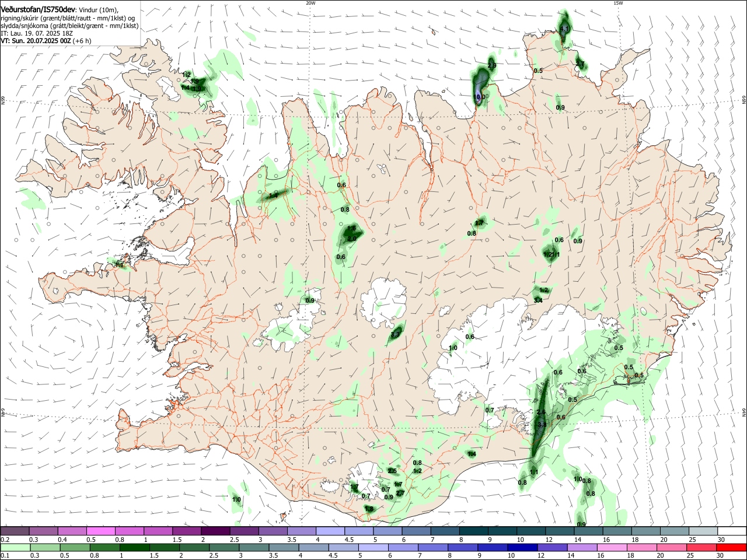Viewport: 747px width, 560px height.
Task: Select the top legend row swatch labeled 0.8
Action: (129, 531)
